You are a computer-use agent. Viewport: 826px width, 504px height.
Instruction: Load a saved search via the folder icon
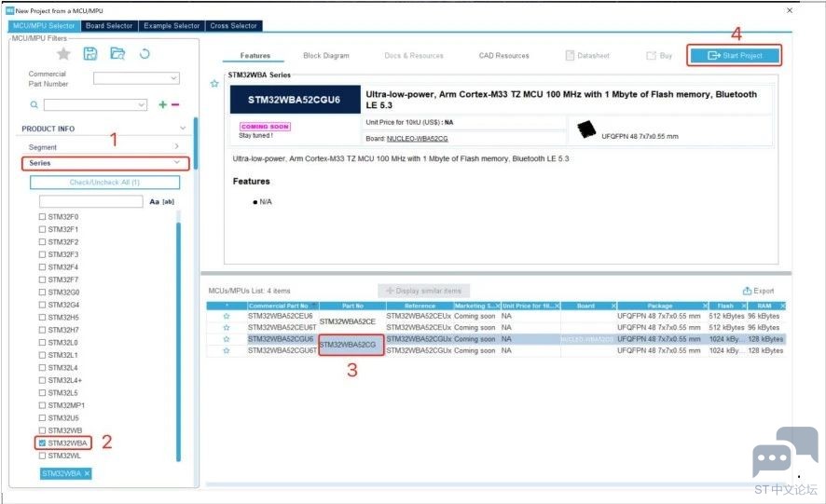(117, 53)
